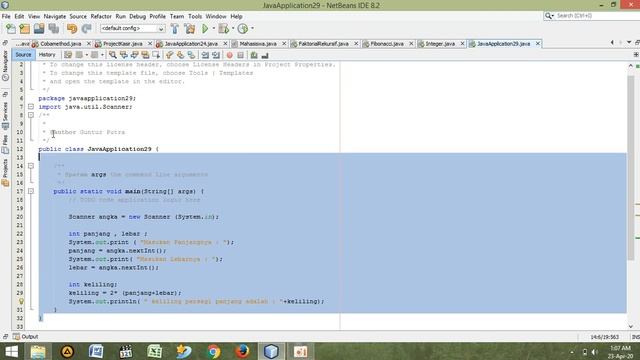Open the Projects side panel
This screenshot has height=360, width=640.
tap(5, 173)
